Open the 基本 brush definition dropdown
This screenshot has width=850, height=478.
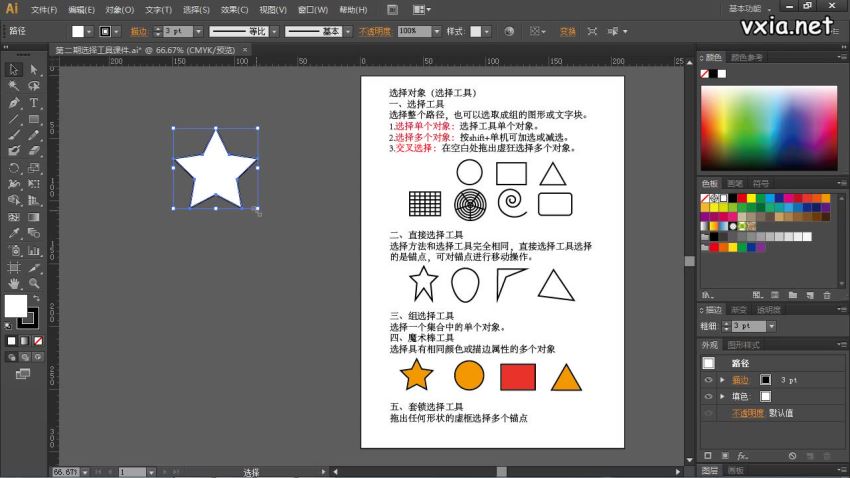tap(348, 31)
